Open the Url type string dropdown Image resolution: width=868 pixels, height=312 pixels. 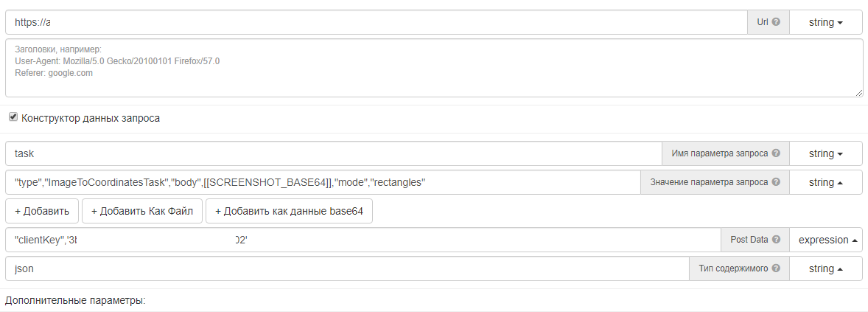pyautogui.click(x=826, y=22)
